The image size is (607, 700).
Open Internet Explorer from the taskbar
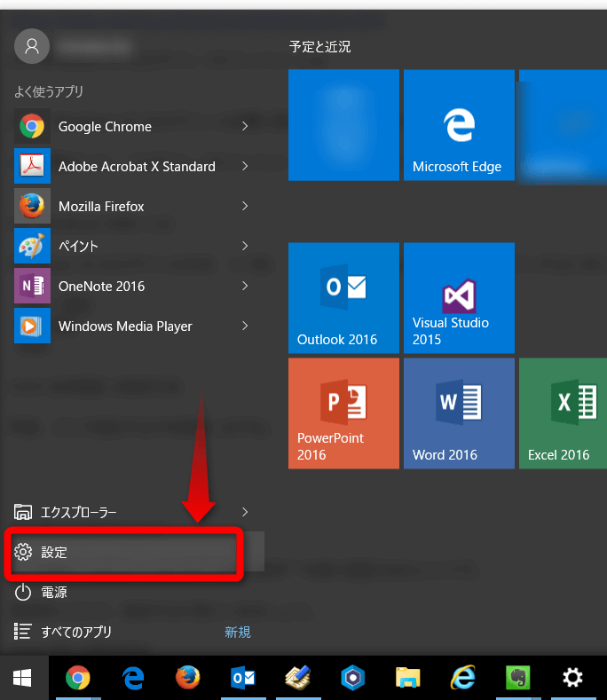[462, 679]
